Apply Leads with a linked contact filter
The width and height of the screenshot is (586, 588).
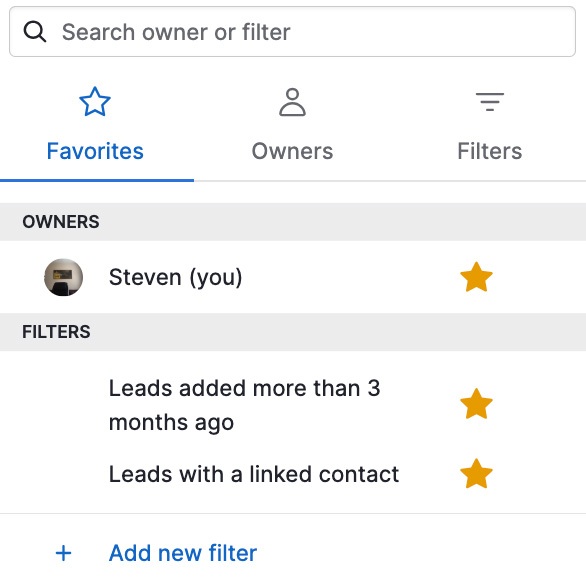pos(254,474)
